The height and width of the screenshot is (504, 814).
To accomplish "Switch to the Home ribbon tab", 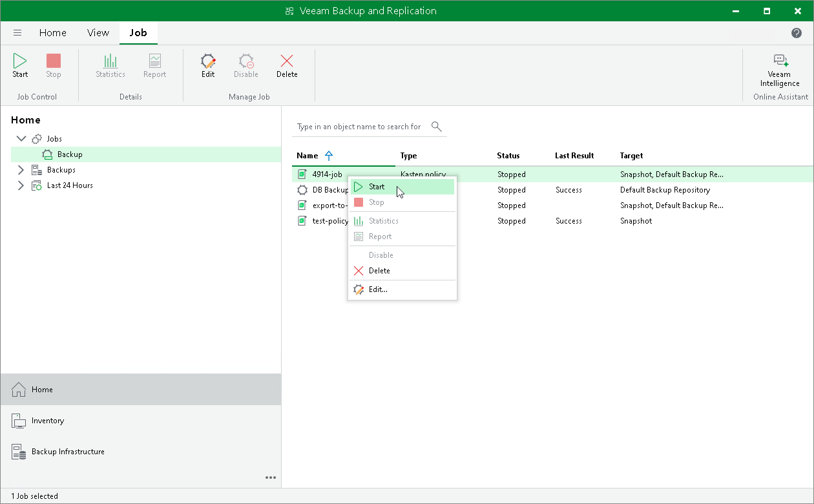I will pyautogui.click(x=53, y=33).
